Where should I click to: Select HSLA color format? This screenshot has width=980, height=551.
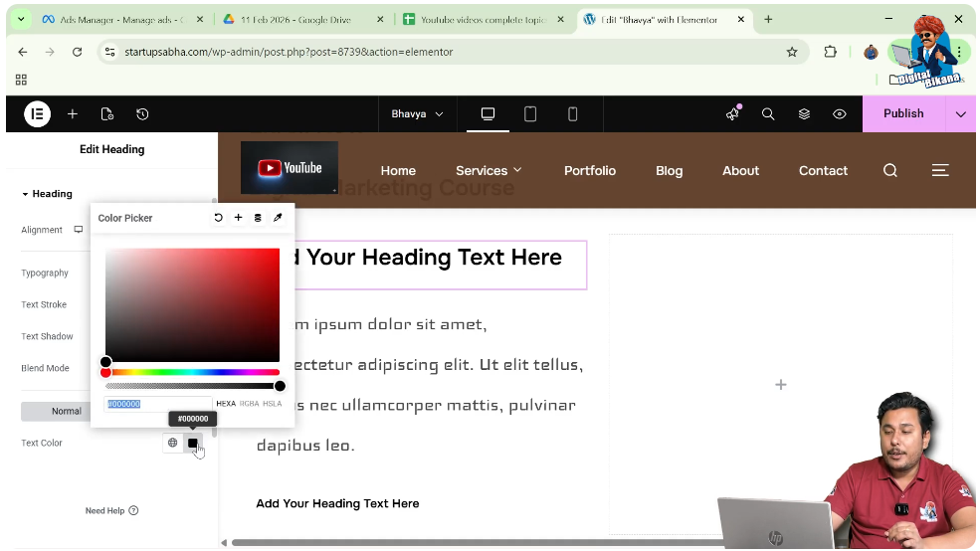tap(272, 404)
